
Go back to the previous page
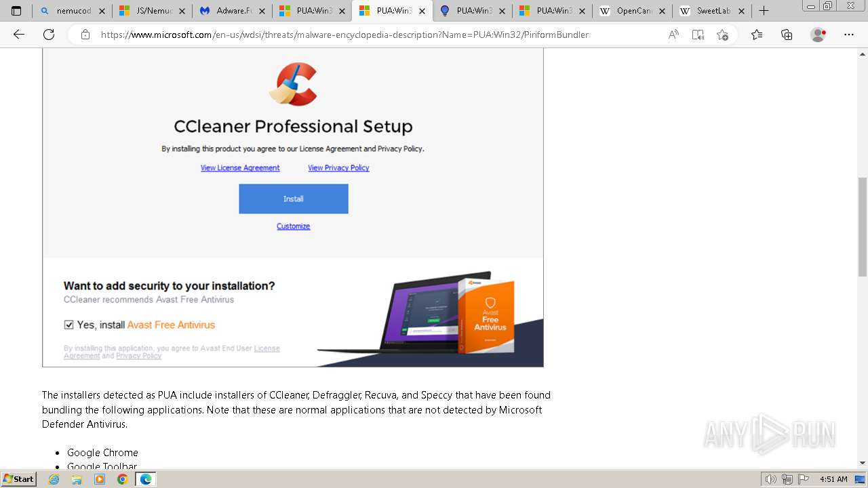pos(19,35)
